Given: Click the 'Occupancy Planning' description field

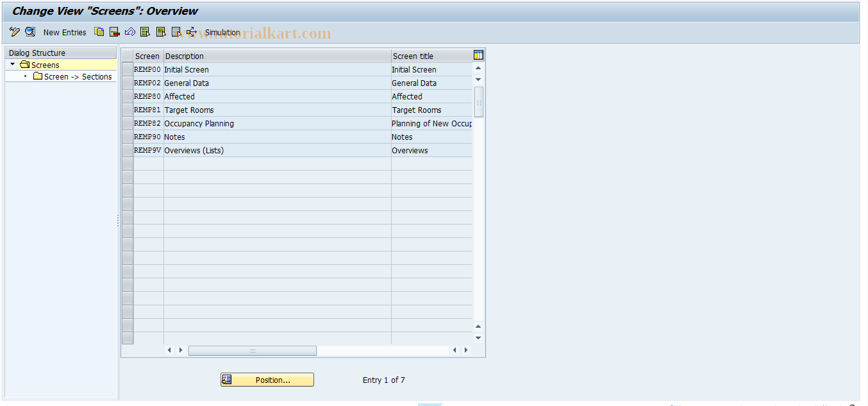Looking at the screenshot, I should (278, 123).
